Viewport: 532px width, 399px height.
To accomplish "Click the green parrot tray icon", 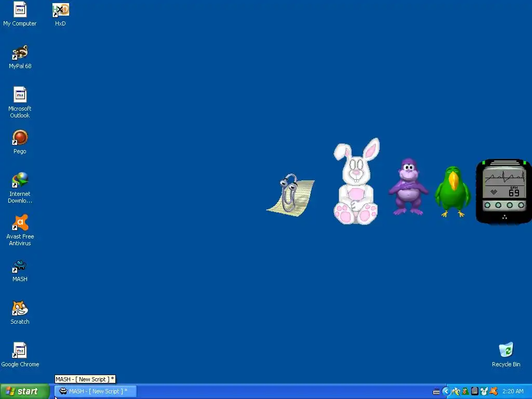I will point(465,392).
